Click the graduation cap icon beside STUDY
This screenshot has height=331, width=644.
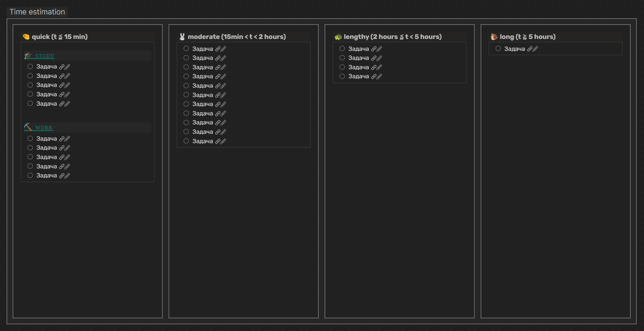coord(28,56)
